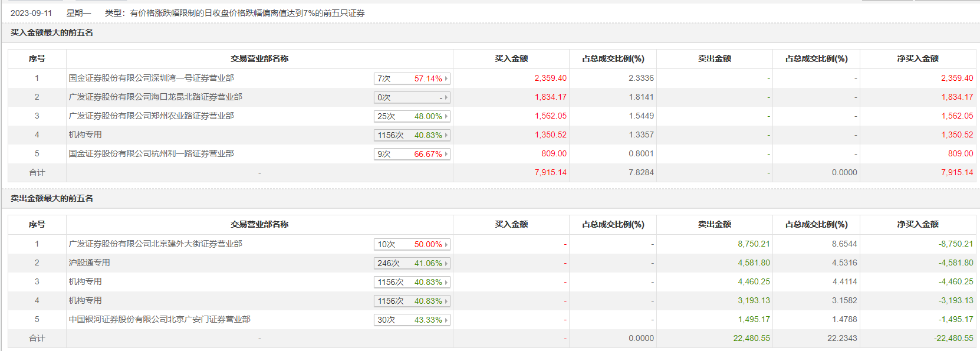Click the 2.3336 proportion cell

click(641, 78)
